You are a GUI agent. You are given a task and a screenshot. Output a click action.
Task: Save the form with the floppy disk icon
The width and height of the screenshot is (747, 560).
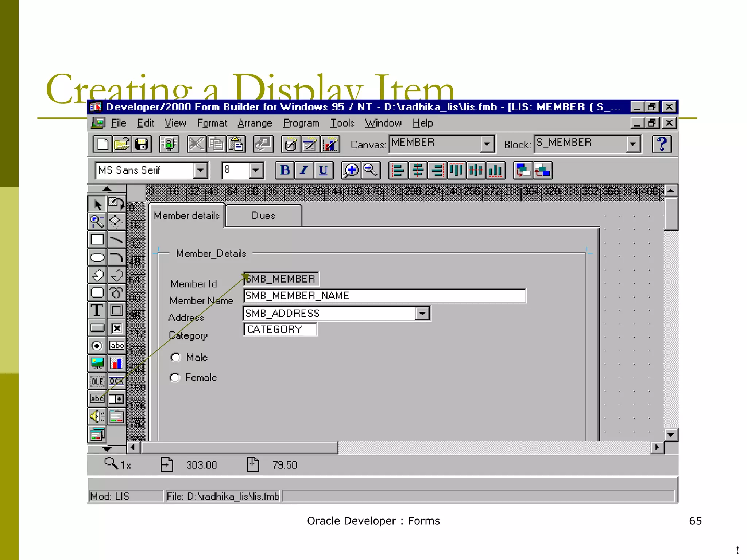click(142, 144)
